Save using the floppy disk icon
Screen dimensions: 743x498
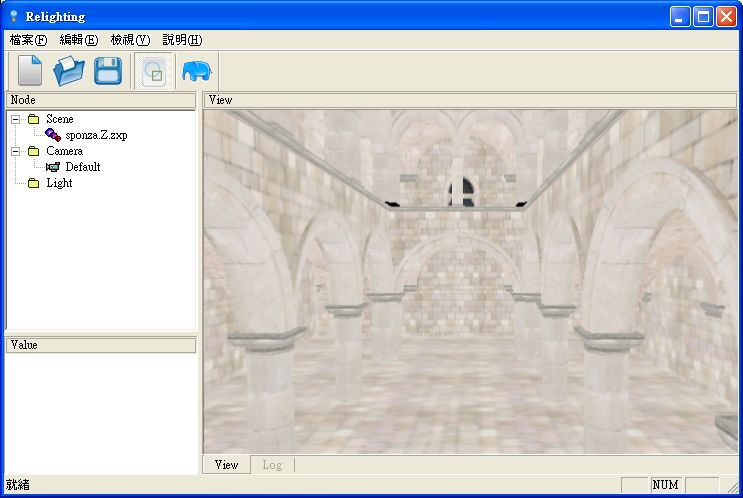pyautogui.click(x=108, y=71)
